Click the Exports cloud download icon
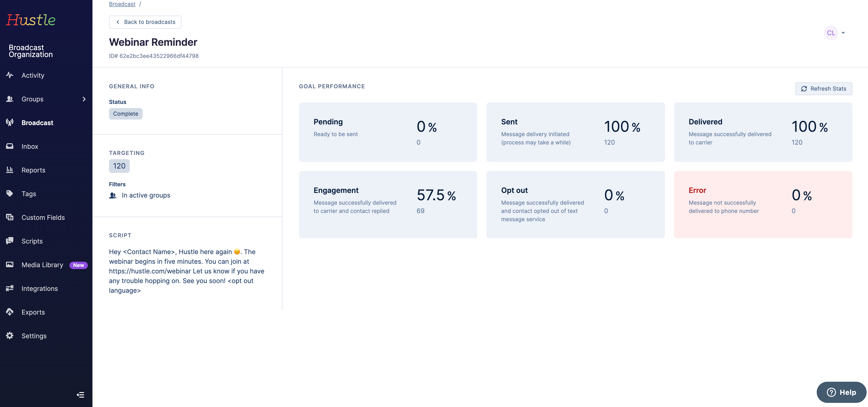Viewport: 868px width, 407px height. (x=10, y=312)
